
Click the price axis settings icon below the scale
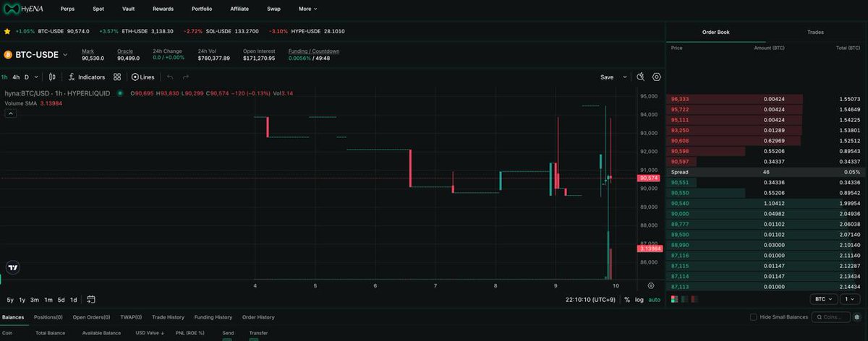pyautogui.click(x=651, y=286)
